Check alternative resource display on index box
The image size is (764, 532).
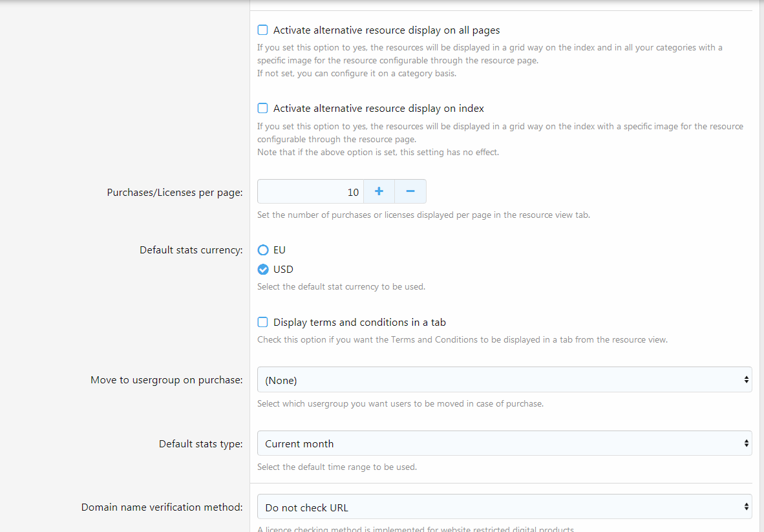pyautogui.click(x=263, y=109)
